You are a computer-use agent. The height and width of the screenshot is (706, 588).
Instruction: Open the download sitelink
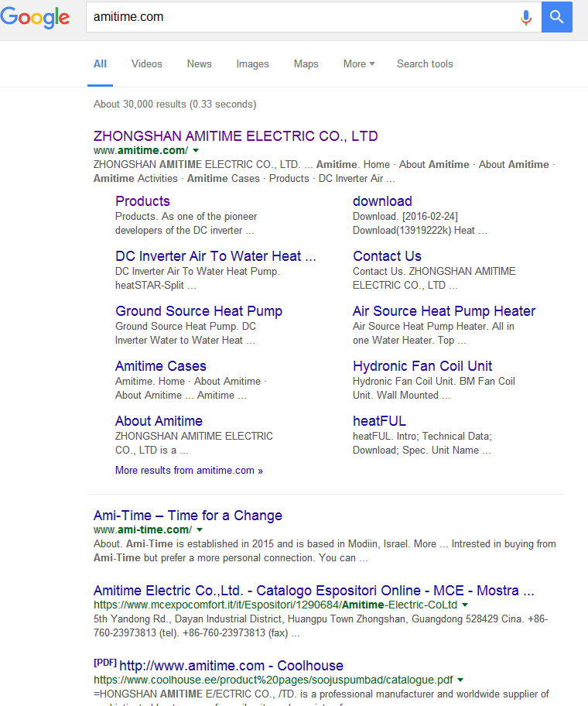382,201
